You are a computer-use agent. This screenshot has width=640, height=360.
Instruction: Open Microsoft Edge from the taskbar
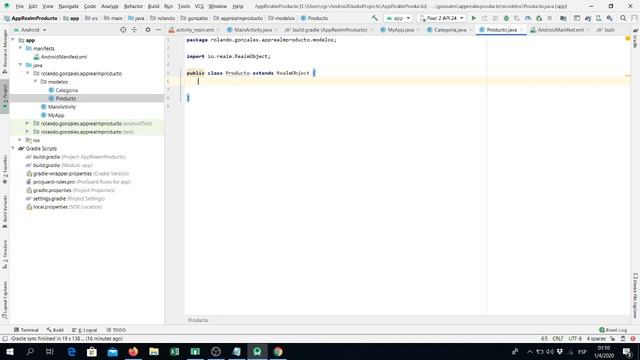tap(71, 351)
